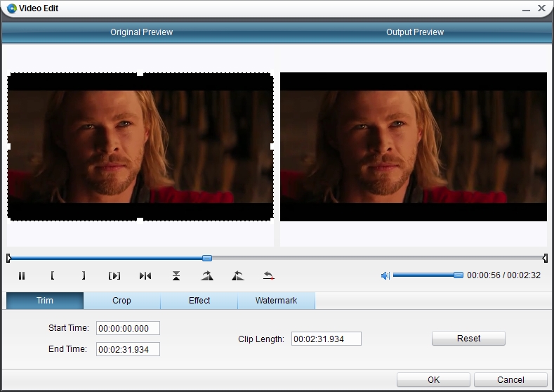Image resolution: width=554 pixels, height=392 pixels.
Task: Rotate video 90 degrees clockwise
Action: click(x=207, y=275)
